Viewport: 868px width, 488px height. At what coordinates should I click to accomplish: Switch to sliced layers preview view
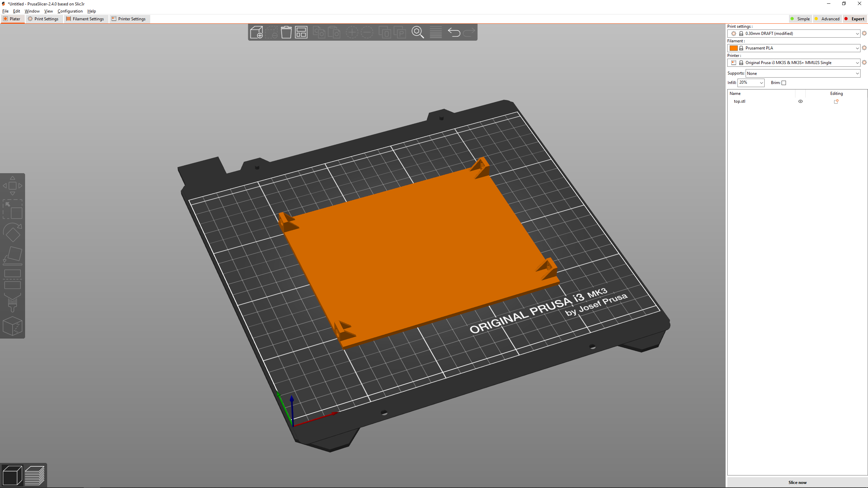[35, 475]
